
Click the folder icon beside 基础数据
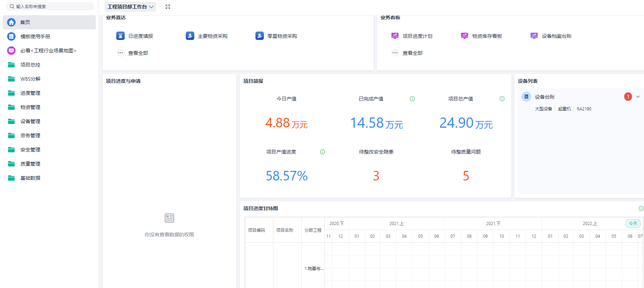[11, 178]
